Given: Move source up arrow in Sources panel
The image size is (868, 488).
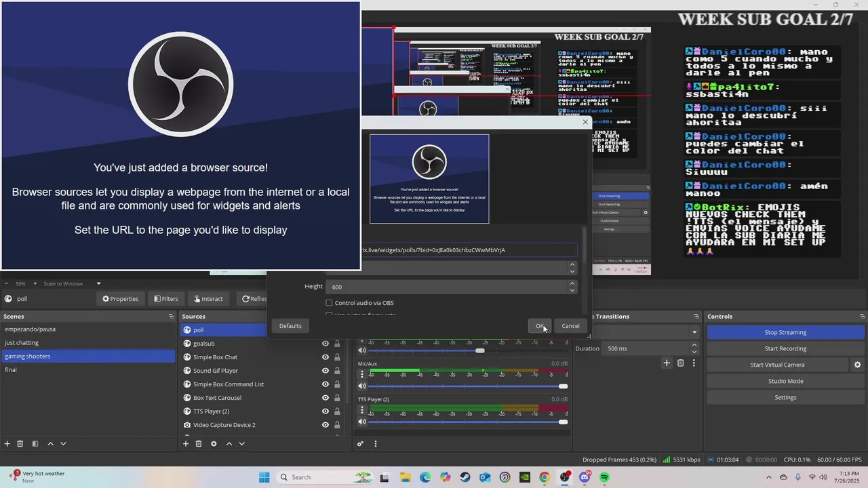Looking at the screenshot, I should click(x=229, y=444).
